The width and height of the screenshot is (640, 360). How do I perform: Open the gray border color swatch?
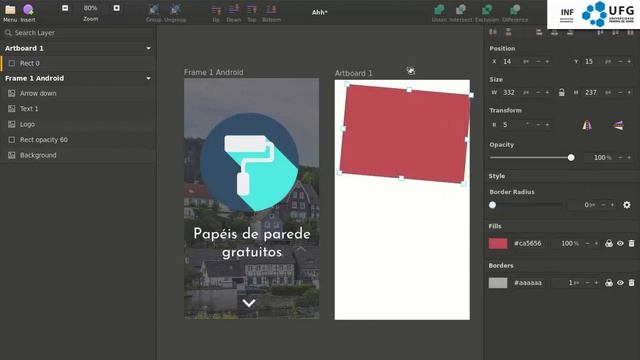coord(498,283)
